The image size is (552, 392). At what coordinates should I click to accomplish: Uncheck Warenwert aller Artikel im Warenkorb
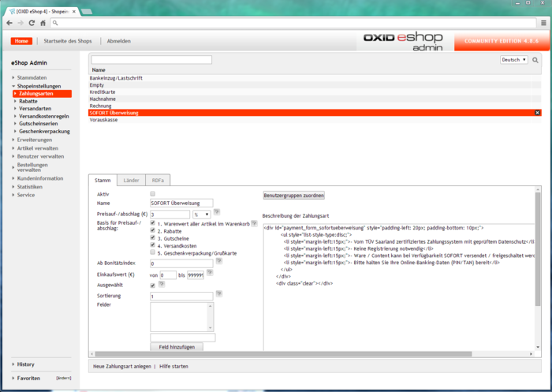click(x=152, y=223)
